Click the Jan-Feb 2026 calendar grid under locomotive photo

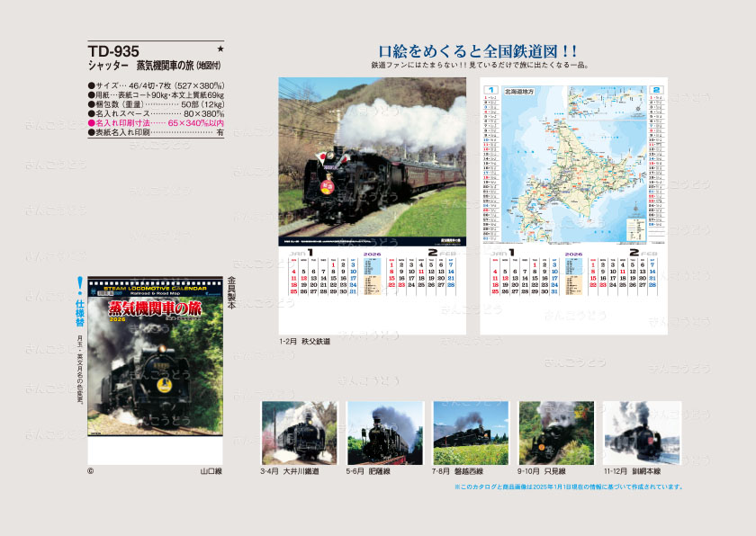(373, 272)
